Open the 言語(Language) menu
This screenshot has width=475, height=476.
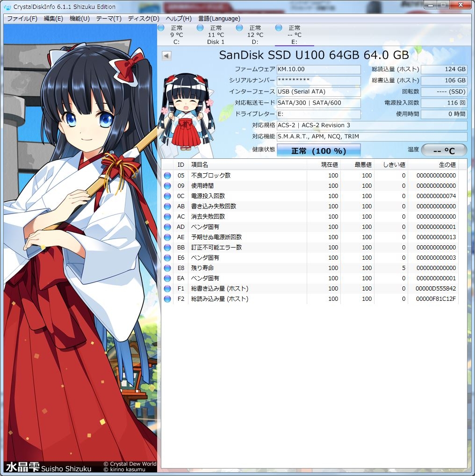[x=219, y=19]
